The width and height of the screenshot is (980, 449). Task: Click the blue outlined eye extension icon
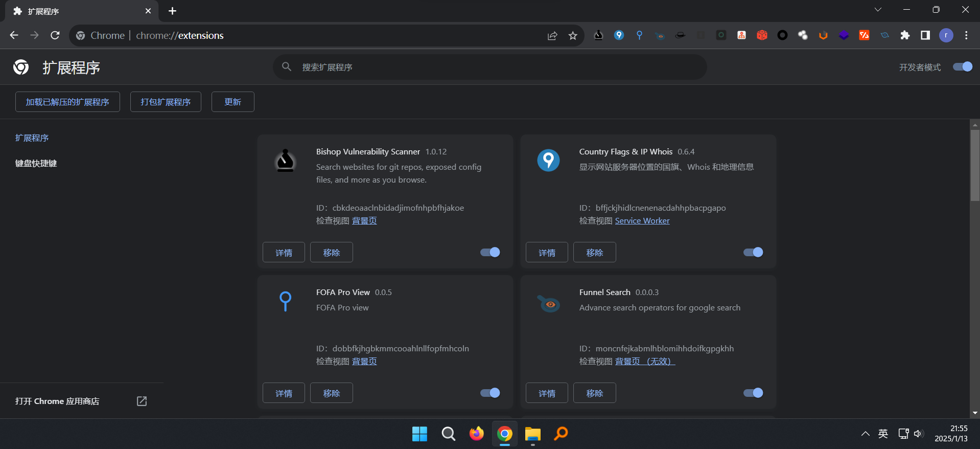tap(884, 35)
